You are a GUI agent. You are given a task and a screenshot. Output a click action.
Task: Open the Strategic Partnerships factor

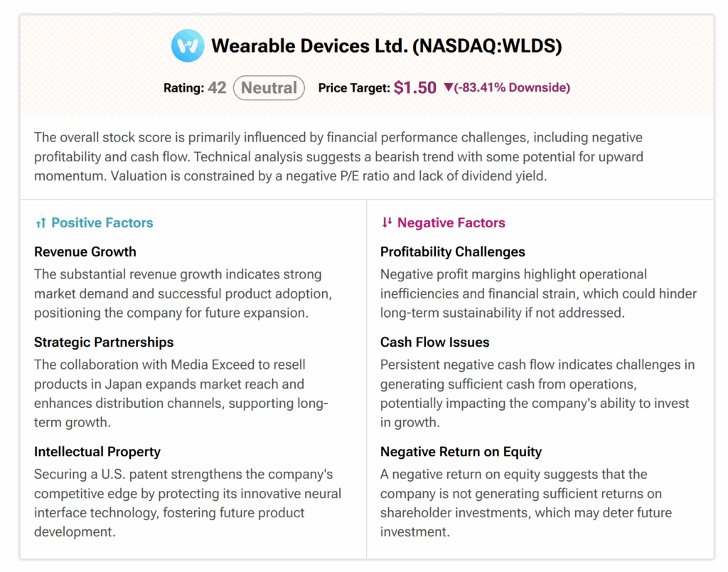104,342
